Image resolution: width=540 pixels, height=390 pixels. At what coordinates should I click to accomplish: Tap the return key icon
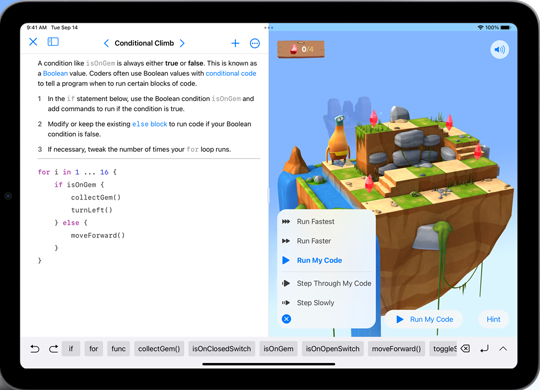485,349
